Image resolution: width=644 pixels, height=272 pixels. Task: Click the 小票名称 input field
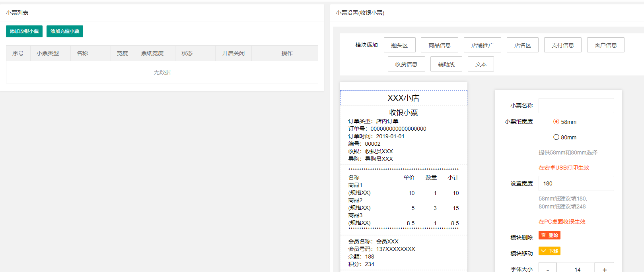pos(576,106)
